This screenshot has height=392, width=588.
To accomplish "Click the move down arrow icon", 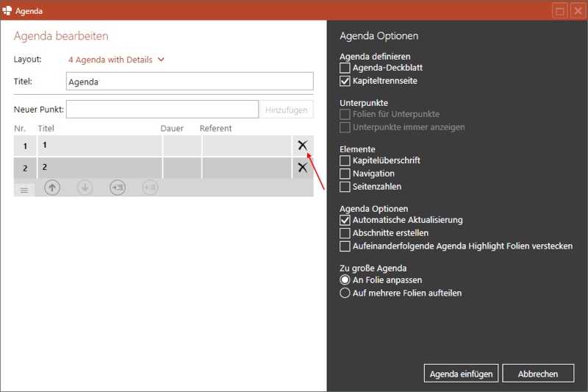I will [85, 188].
